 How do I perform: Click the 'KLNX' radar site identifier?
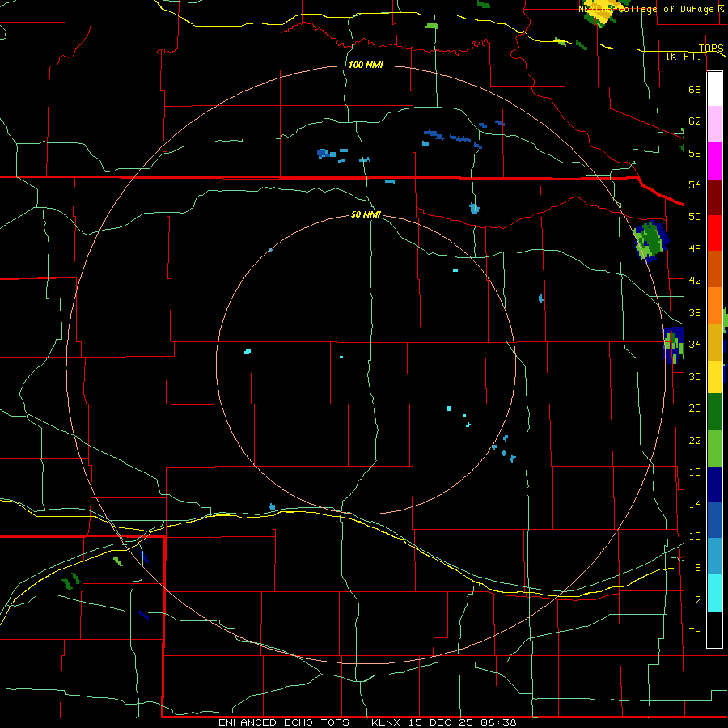pyautogui.click(x=387, y=722)
